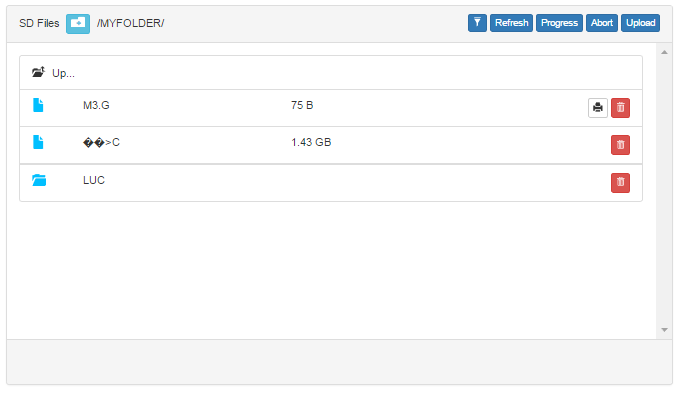Click the Progress button

point(559,23)
